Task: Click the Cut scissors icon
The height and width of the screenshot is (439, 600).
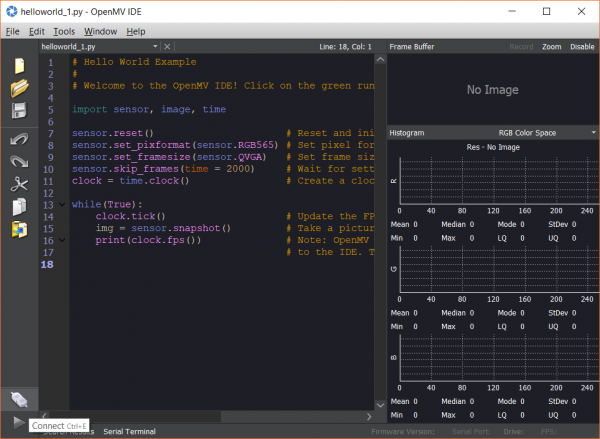Action: point(19,184)
